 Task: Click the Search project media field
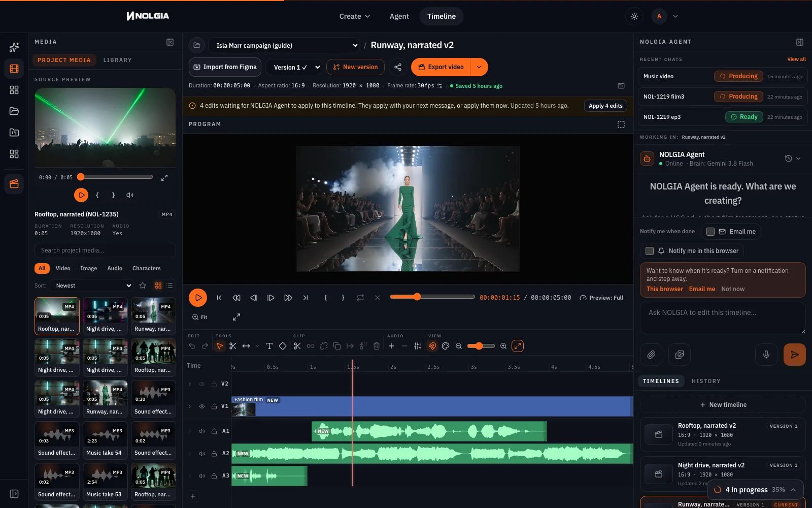105,250
